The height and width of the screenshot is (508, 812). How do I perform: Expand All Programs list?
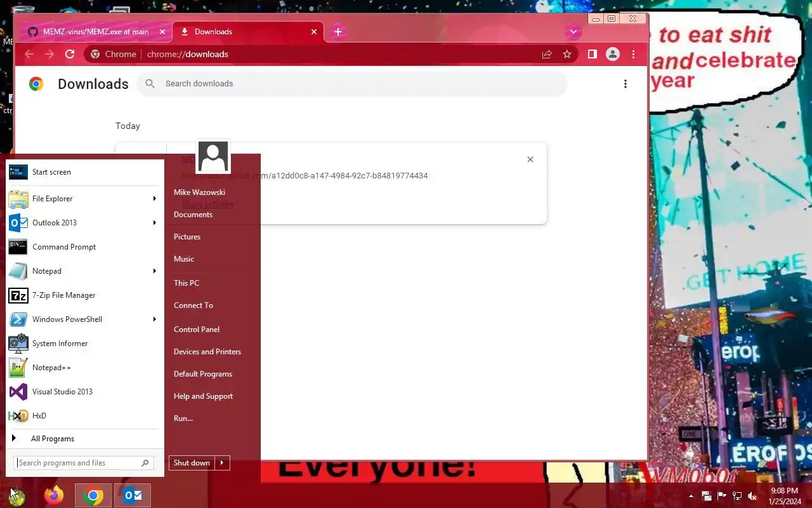coord(85,439)
